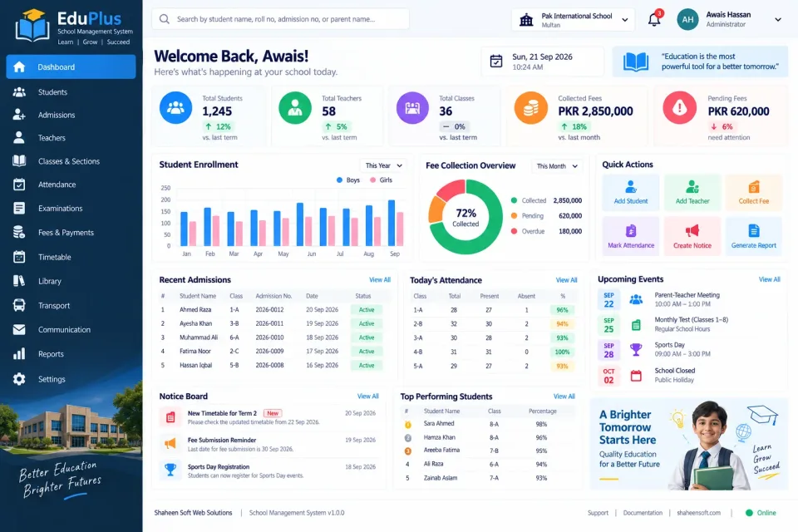Click the school building icon in header
The height and width of the screenshot is (532, 798).
526,20
